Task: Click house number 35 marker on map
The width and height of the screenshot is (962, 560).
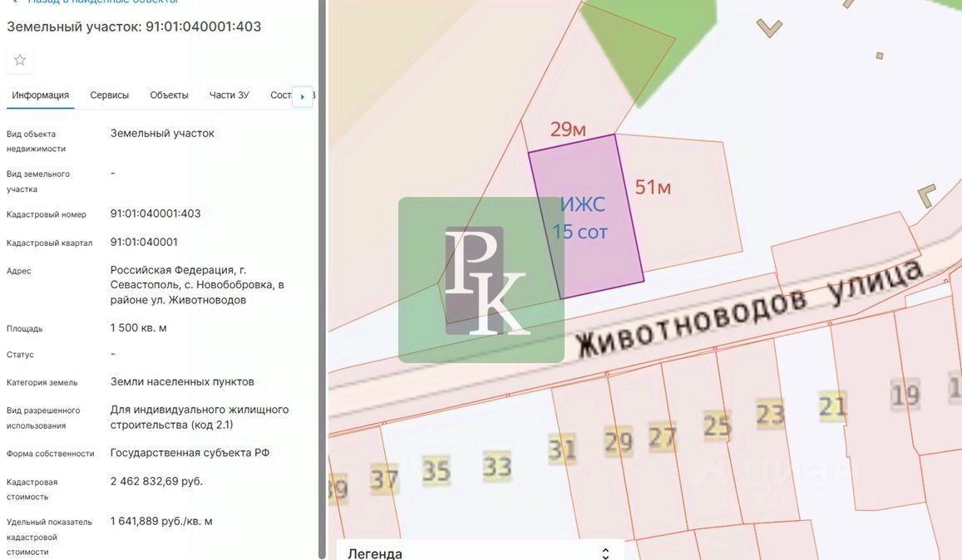Action: click(436, 470)
